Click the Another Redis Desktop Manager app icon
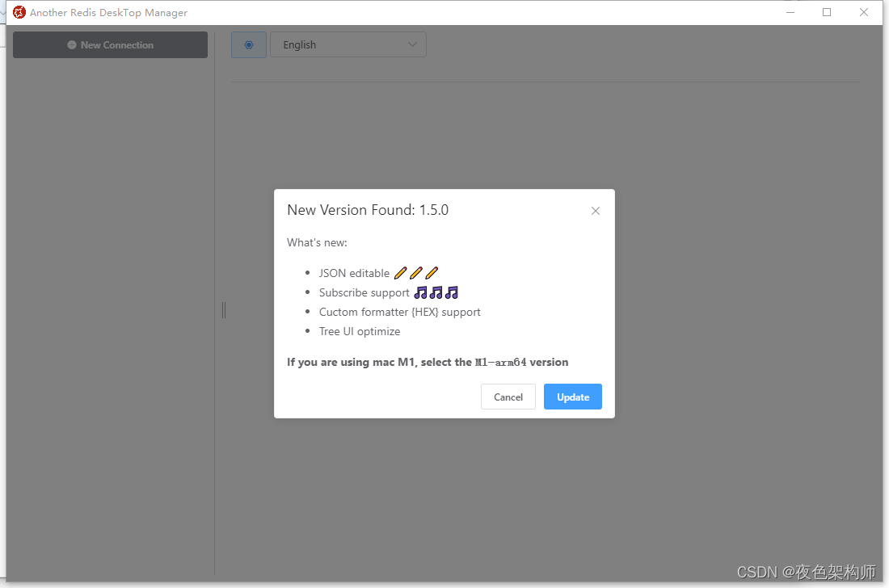The width and height of the screenshot is (889, 588). pos(19,12)
